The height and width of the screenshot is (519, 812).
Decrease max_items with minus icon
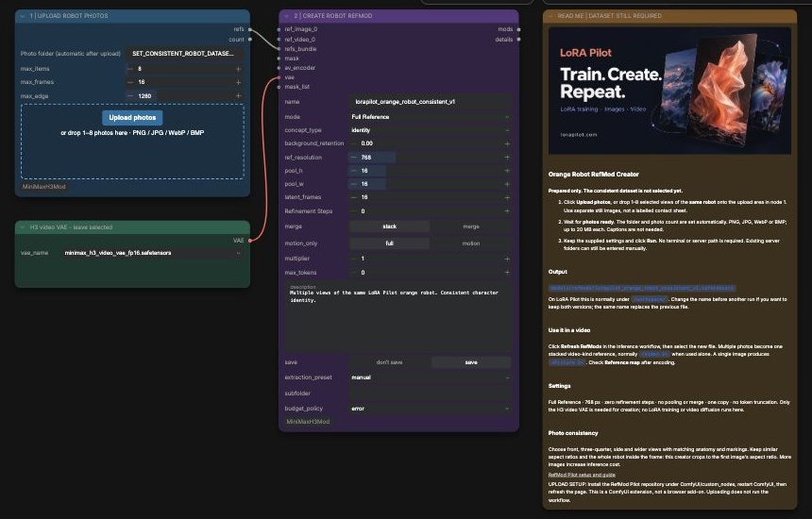point(130,69)
